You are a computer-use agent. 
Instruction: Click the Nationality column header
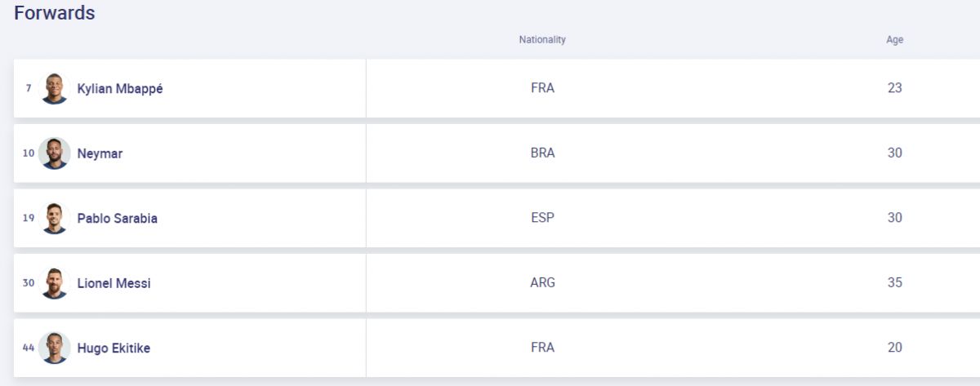pyautogui.click(x=542, y=40)
